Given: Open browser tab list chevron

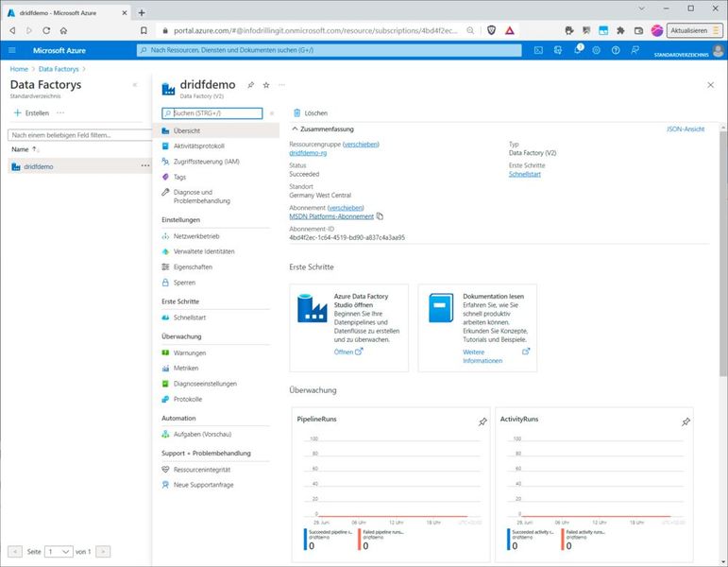Looking at the screenshot, I should point(641,9).
